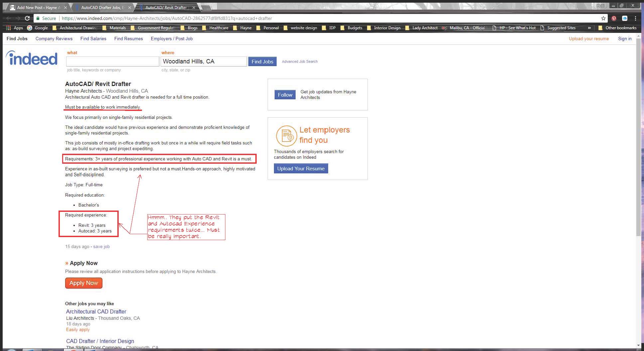The width and height of the screenshot is (644, 351).
Task: Click the 'Other jobs you may like' heading
Action: 89,304
